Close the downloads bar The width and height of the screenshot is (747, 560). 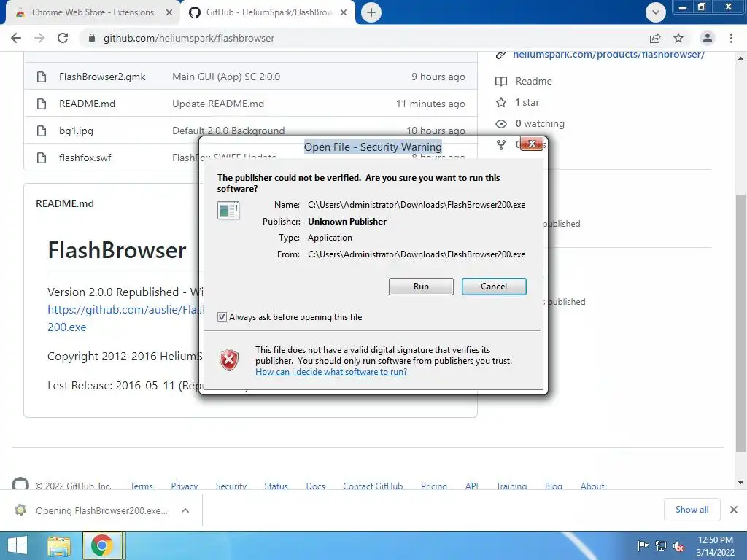point(734,510)
